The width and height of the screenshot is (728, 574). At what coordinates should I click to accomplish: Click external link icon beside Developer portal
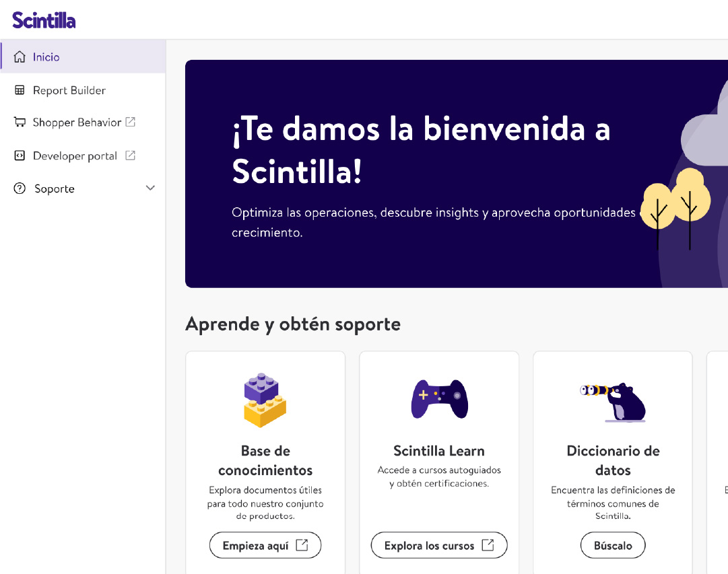click(x=131, y=155)
